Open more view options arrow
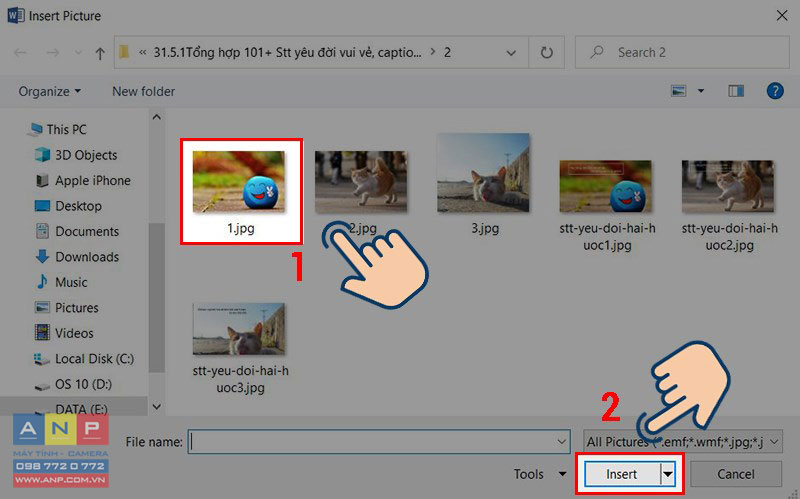800x499 pixels. [x=701, y=91]
